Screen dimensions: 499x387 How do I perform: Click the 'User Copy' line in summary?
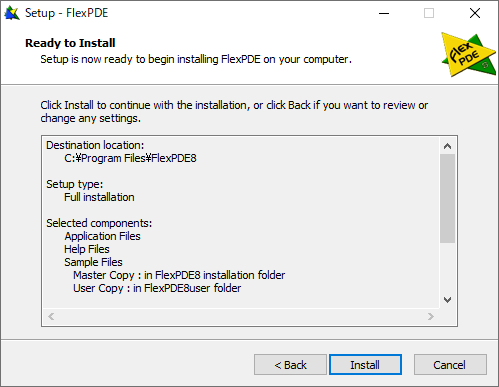[157, 288]
